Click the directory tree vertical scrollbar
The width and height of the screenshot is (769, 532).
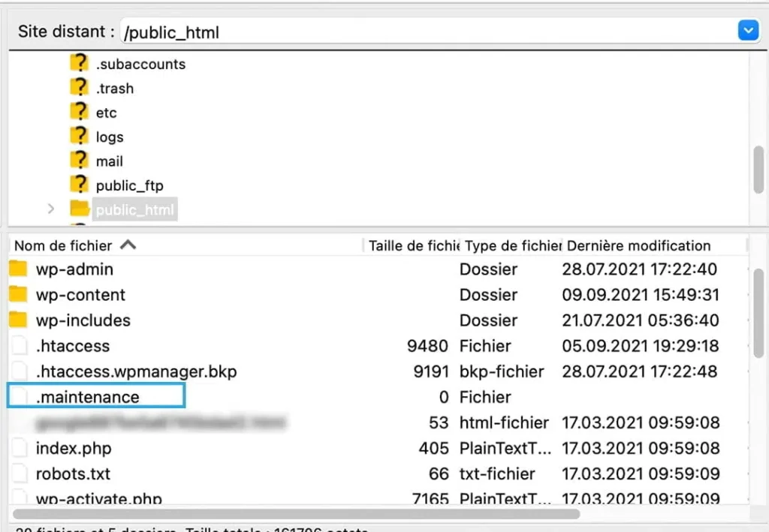tap(758, 169)
